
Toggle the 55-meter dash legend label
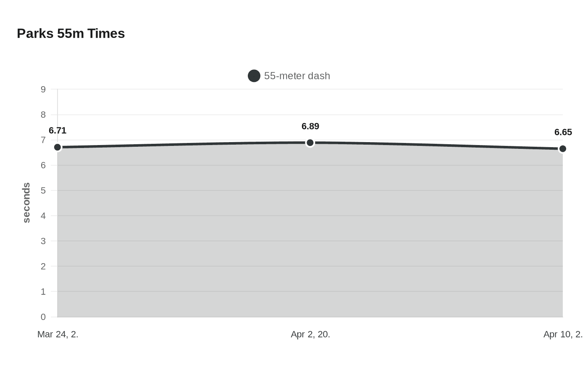tap(297, 76)
